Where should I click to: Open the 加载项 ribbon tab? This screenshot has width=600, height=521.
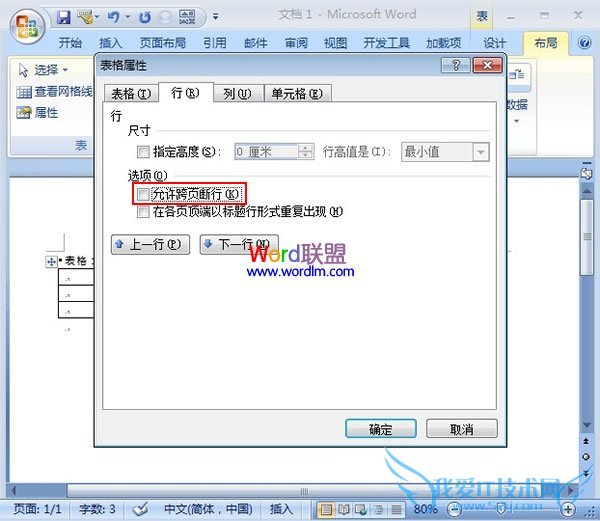(x=444, y=42)
